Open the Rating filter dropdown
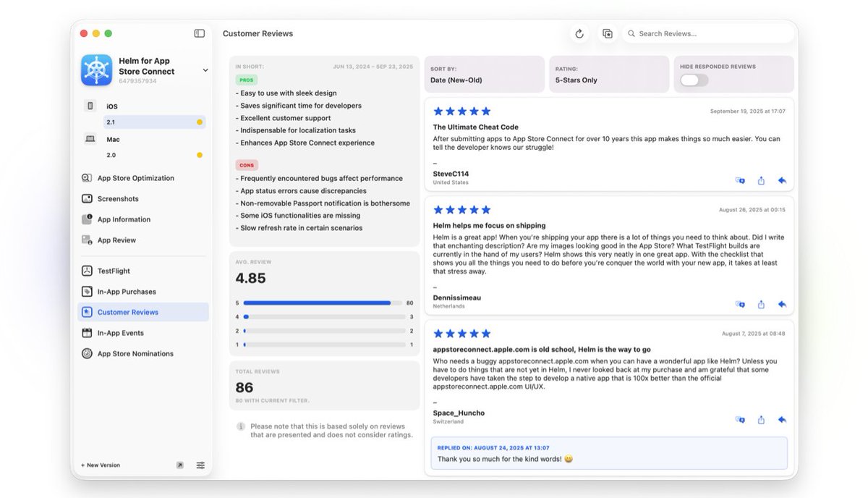The width and height of the screenshot is (868, 498). tap(609, 74)
